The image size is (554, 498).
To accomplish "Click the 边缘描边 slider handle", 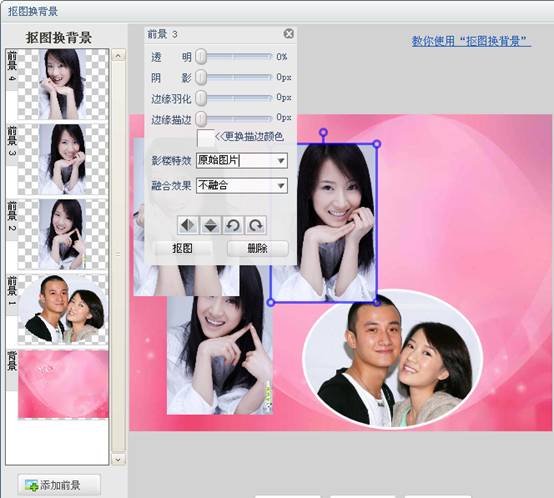I will tap(201, 119).
